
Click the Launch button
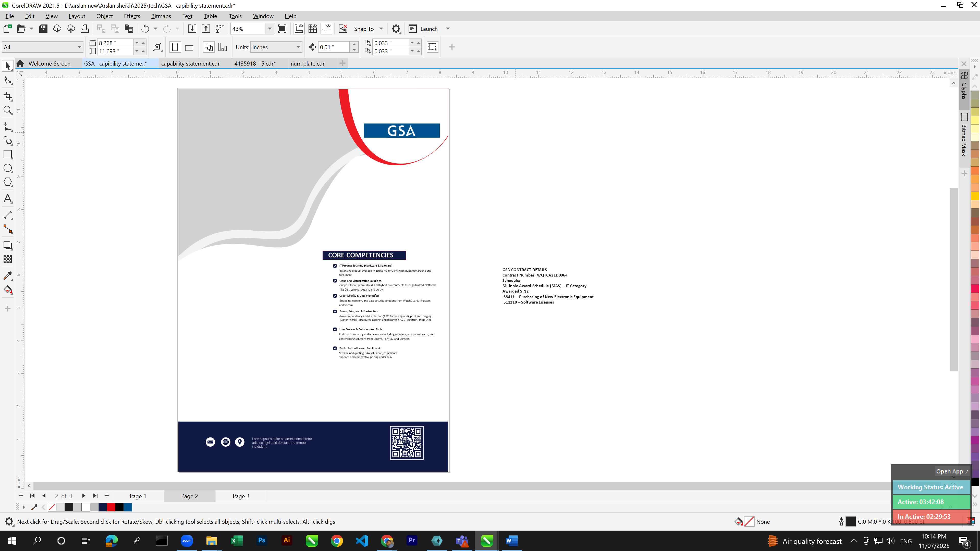coord(423,29)
